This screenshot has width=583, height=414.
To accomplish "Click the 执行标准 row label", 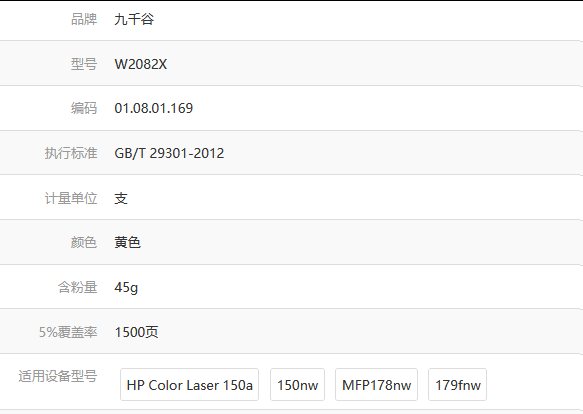I will click(x=71, y=153).
